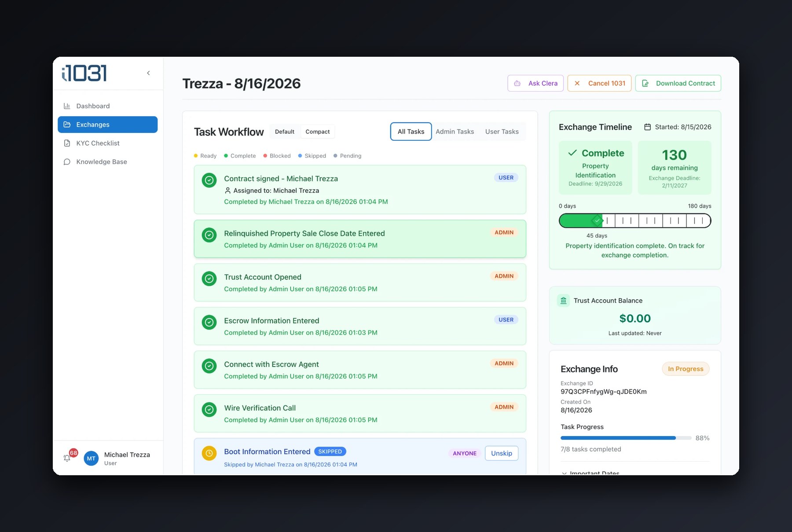Click the Task Progress bar
This screenshot has height=532, width=792.
(626, 438)
